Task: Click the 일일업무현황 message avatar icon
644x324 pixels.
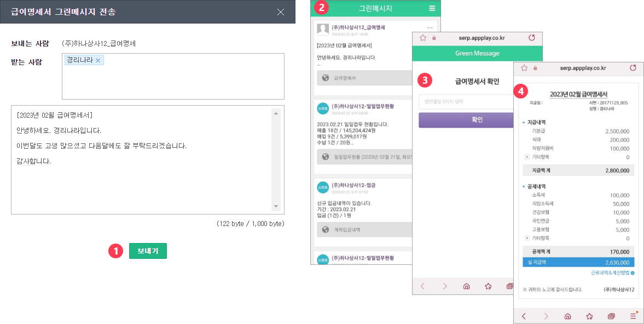Action: (x=323, y=108)
